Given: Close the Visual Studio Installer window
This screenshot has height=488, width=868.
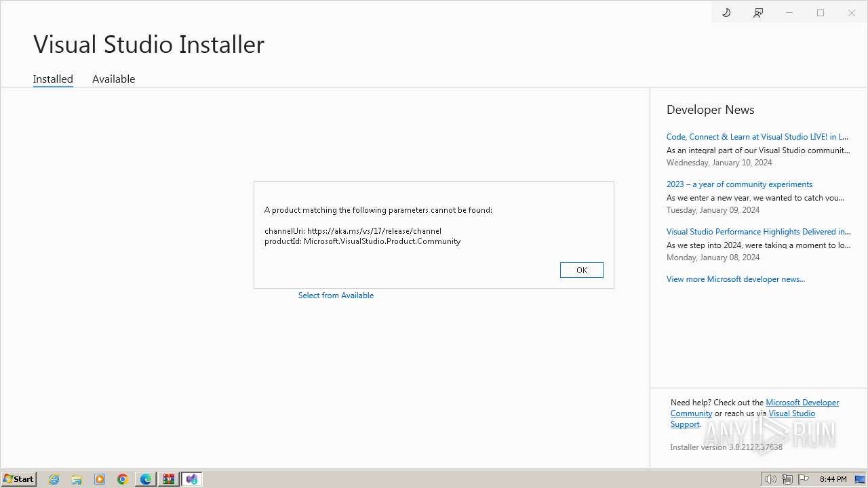Looking at the screenshot, I should [852, 13].
